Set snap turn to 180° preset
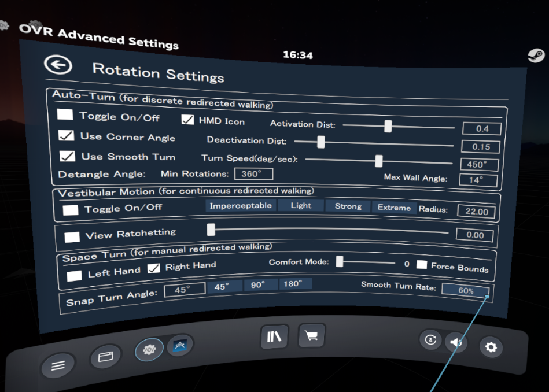 pos(295,283)
